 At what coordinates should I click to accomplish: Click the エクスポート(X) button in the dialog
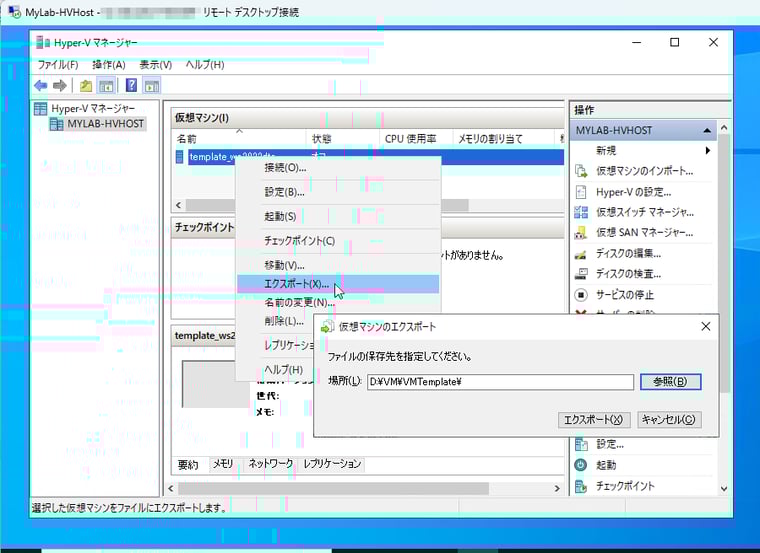[x=594, y=420]
